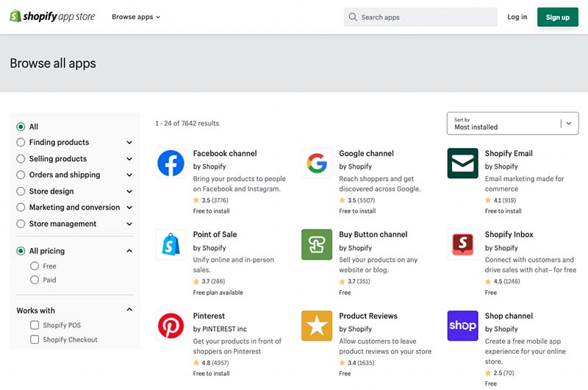The height and width of the screenshot is (390, 588).
Task: Open the Product Reviews title link
Action: 368,316
